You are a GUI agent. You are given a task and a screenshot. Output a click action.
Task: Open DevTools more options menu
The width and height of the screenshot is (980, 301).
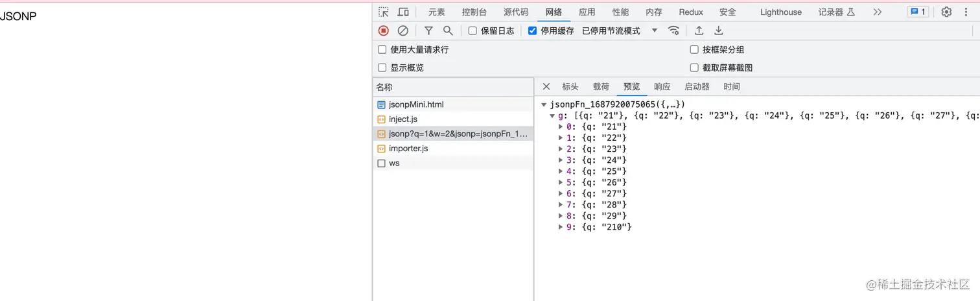(965, 12)
